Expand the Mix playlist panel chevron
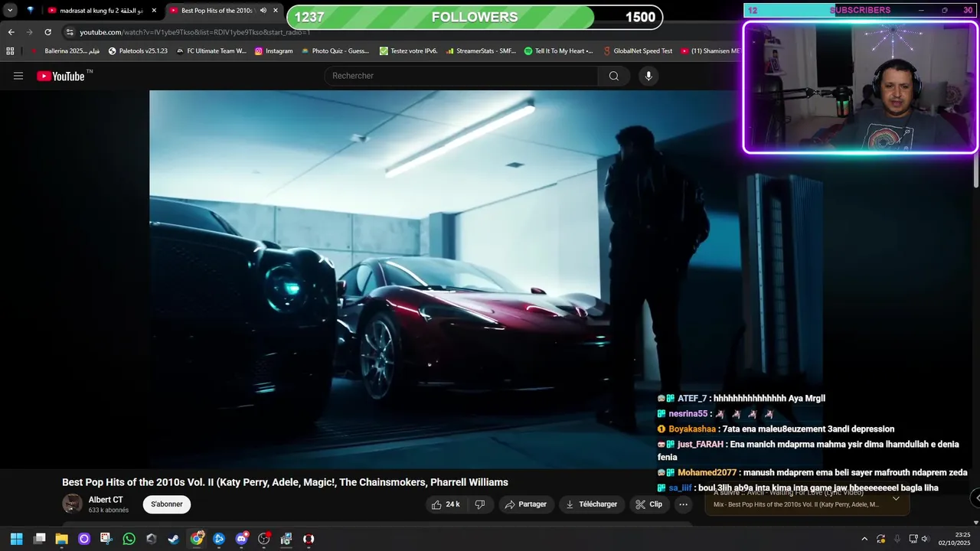980x551 pixels. tap(896, 499)
